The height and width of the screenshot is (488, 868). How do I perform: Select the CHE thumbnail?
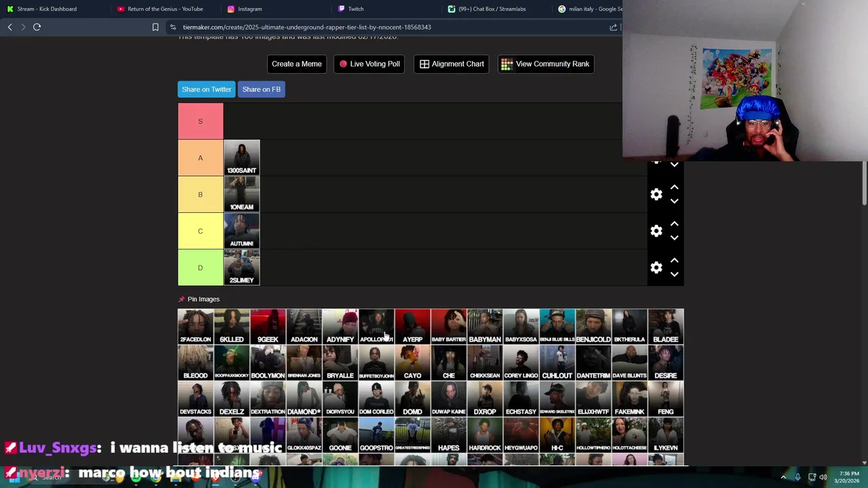[449, 363]
